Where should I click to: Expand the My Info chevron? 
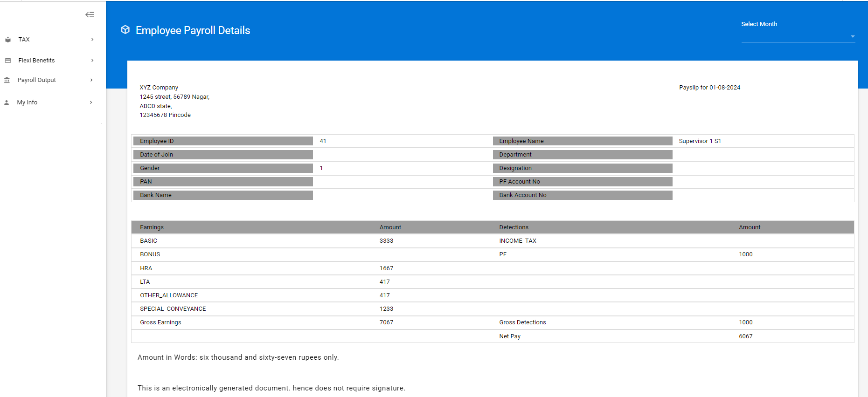point(91,103)
